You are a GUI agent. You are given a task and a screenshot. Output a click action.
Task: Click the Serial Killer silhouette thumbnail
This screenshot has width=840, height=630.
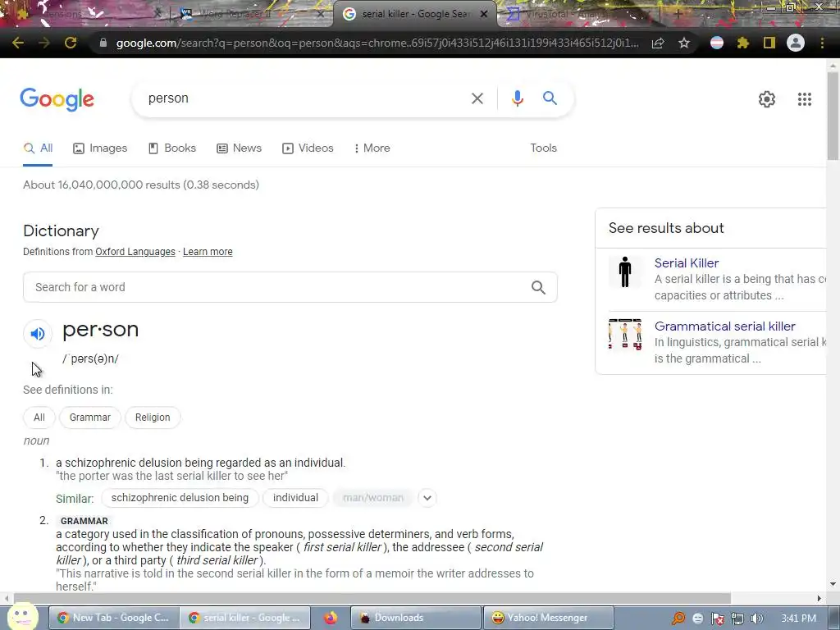(x=624, y=272)
